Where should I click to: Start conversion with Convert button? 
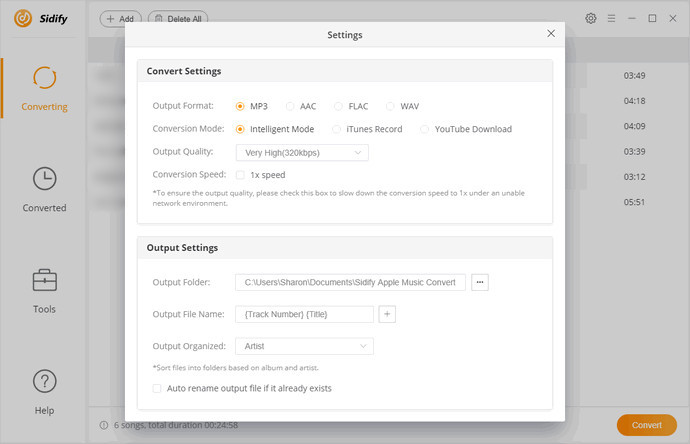pos(646,425)
